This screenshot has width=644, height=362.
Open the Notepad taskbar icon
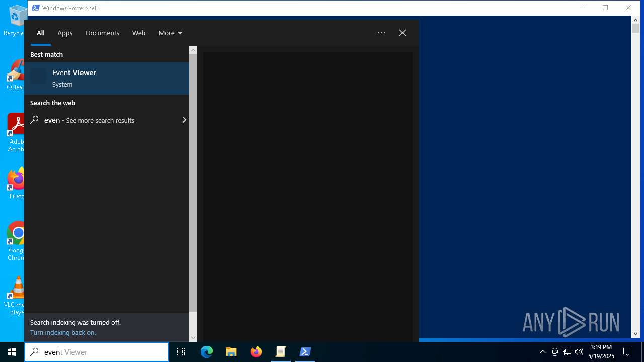click(281, 352)
